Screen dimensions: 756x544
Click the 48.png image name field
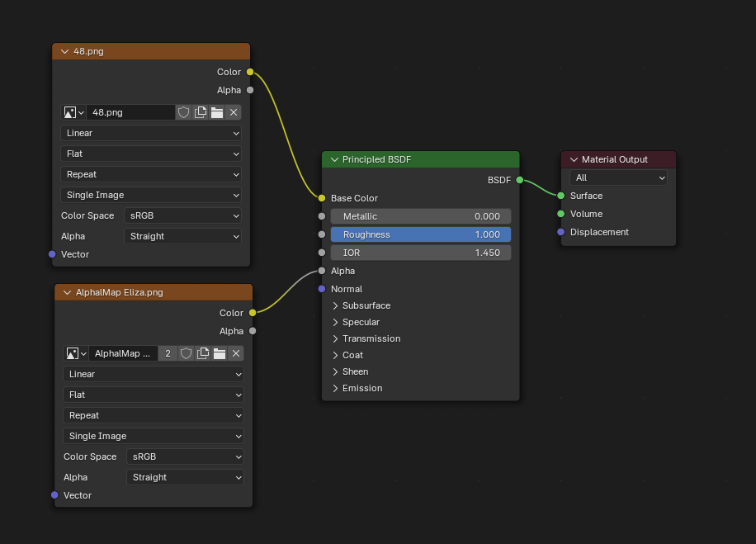point(130,112)
